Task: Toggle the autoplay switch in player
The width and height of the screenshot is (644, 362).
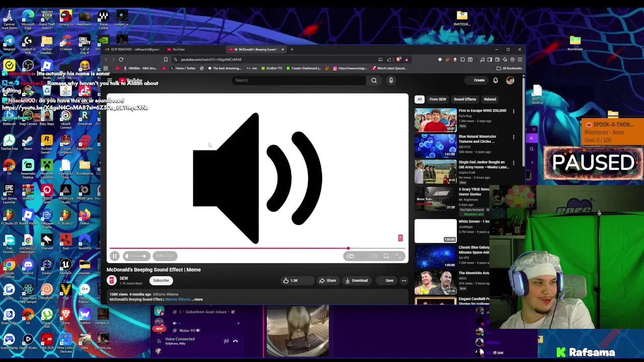Action: point(352,256)
